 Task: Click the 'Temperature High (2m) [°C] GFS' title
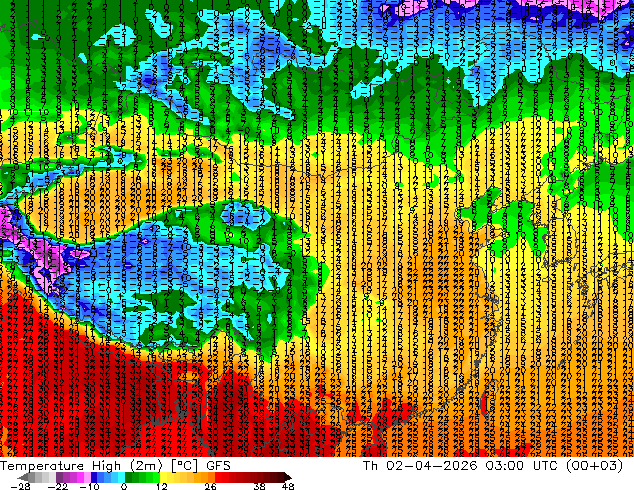tap(115, 466)
